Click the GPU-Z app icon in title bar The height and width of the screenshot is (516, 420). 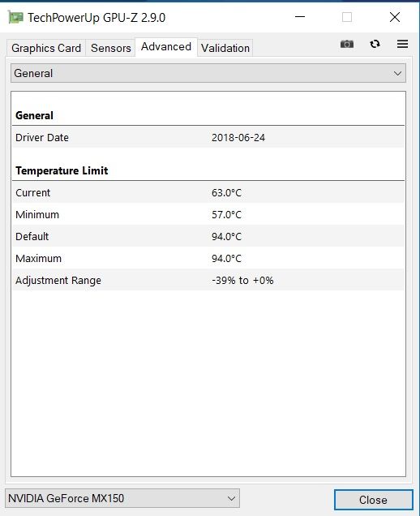coord(15,17)
